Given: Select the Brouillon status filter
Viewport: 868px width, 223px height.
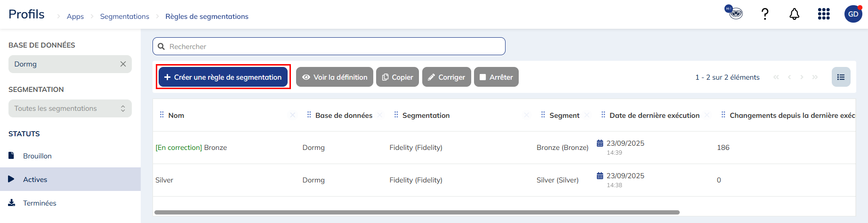Looking at the screenshot, I should pyautogui.click(x=37, y=156).
